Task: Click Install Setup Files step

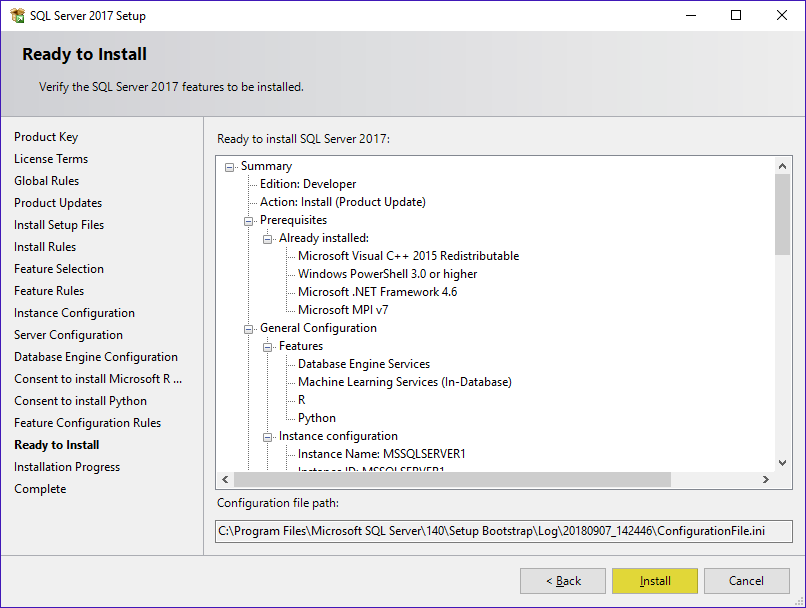Action: coord(59,225)
